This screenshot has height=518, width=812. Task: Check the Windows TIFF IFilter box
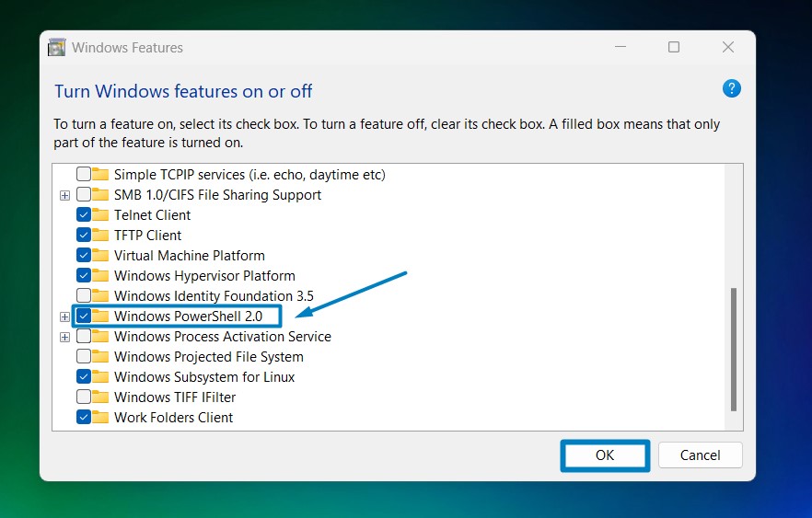click(x=84, y=397)
